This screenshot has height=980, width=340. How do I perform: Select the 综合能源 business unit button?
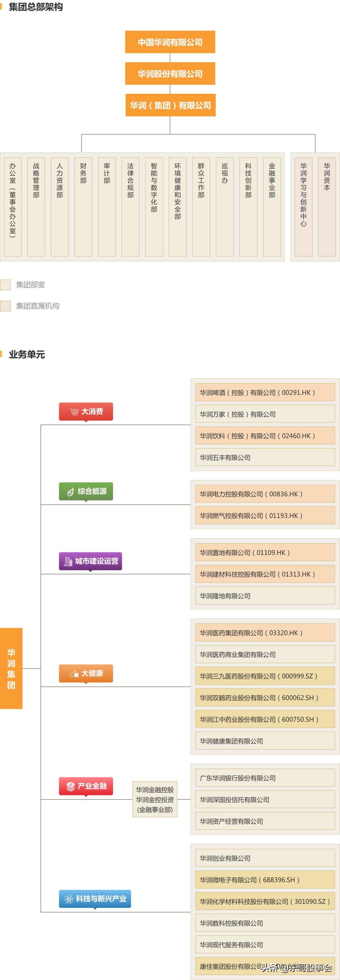coord(86,491)
